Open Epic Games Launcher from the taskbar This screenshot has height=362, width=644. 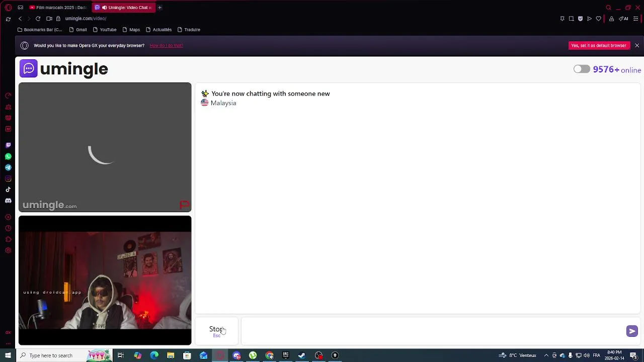[x=286, y=355]
